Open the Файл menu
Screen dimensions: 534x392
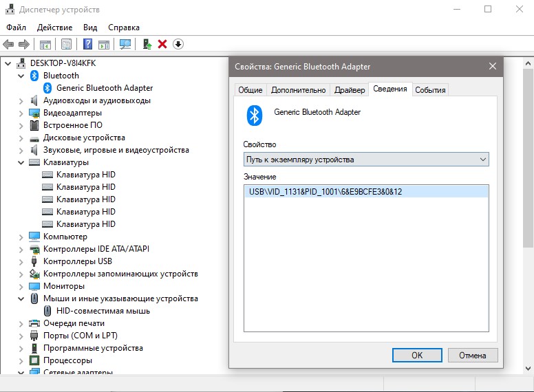point(16,28)
